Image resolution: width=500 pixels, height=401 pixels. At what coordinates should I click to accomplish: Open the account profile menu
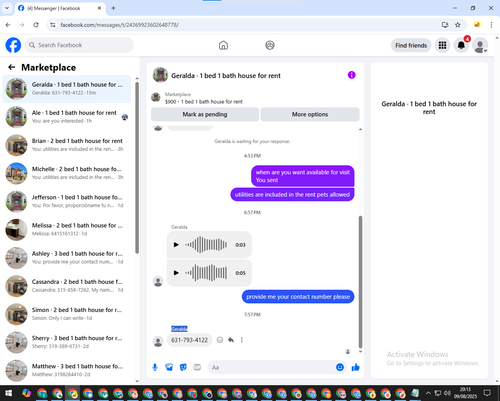click(x=480, y=45)
